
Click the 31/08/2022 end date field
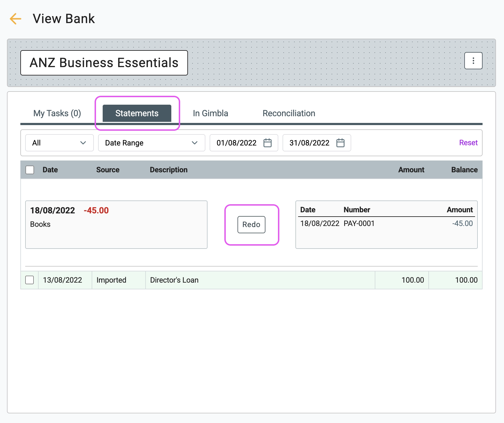(x=317, y=143)
